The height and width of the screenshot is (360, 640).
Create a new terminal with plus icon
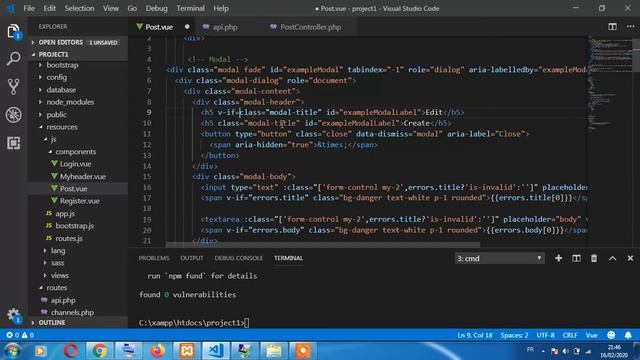[558, 258]
